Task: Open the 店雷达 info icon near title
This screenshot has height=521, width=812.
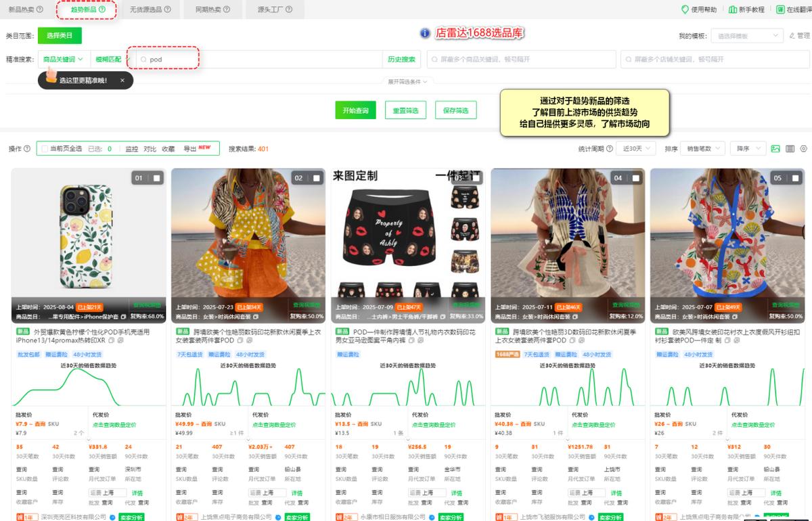Action: pos(424,31)
